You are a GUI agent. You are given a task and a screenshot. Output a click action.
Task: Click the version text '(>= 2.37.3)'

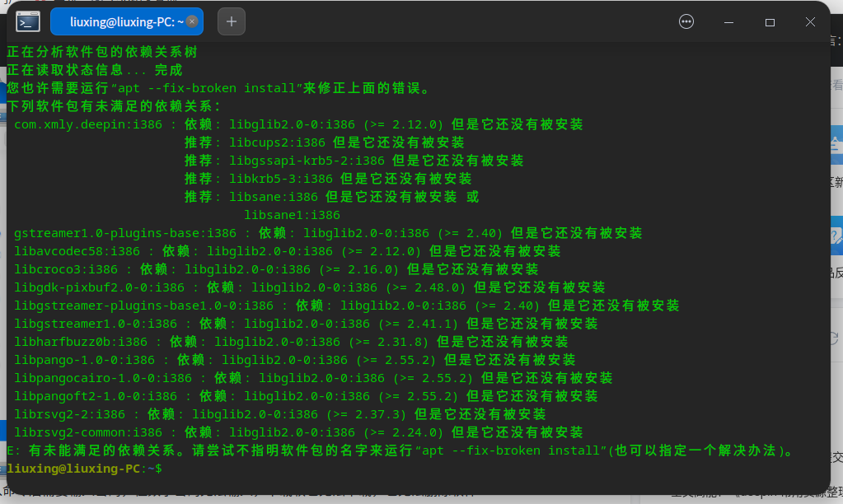(x=367, y=414)
